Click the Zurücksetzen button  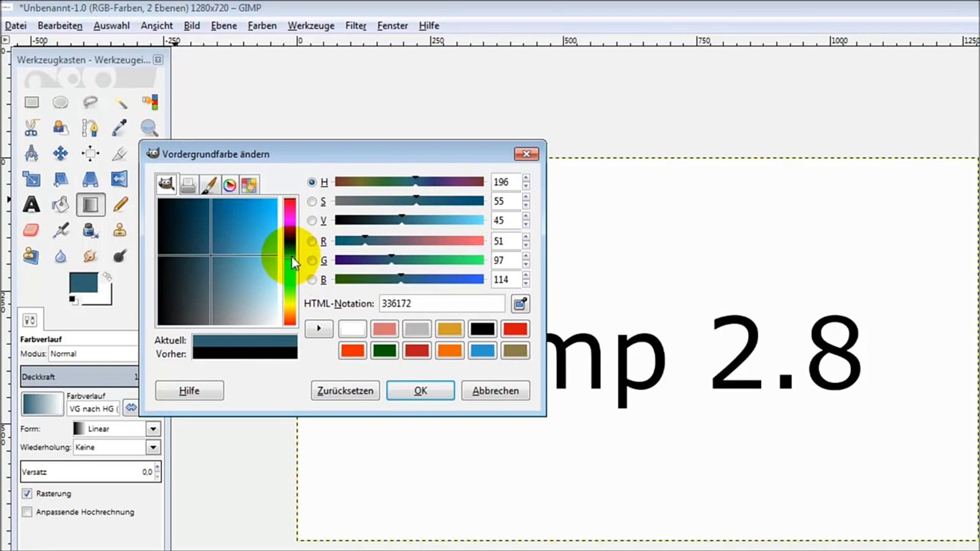pyautogui.click(x=345, y=391)
